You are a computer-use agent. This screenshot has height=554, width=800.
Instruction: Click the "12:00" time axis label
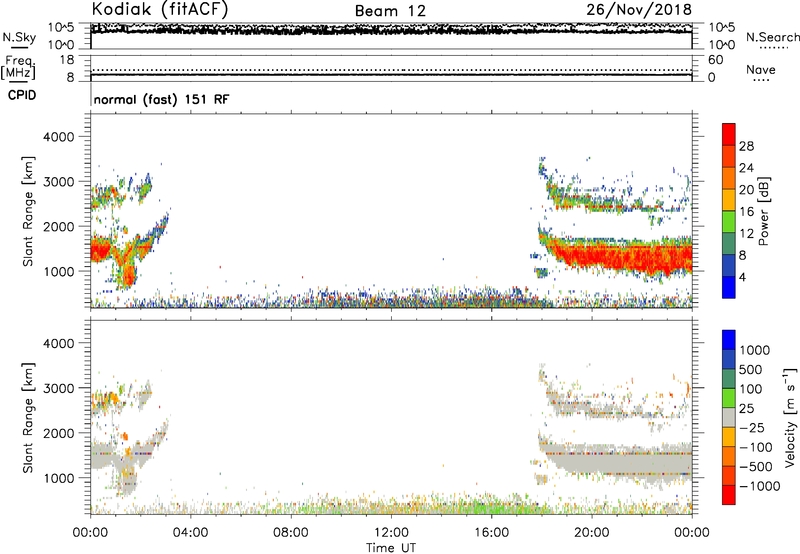point(391,533)
